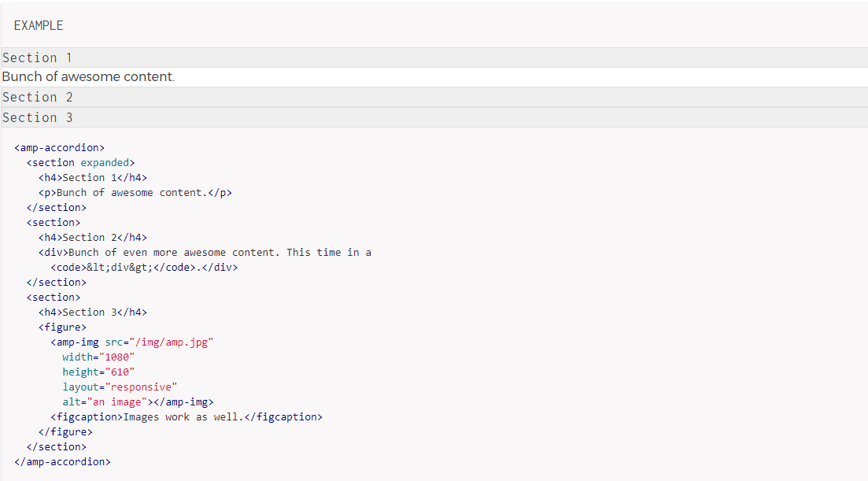Click the opening <amp-accordion> tag in code
Screen dimensions: 868x481
59,147
